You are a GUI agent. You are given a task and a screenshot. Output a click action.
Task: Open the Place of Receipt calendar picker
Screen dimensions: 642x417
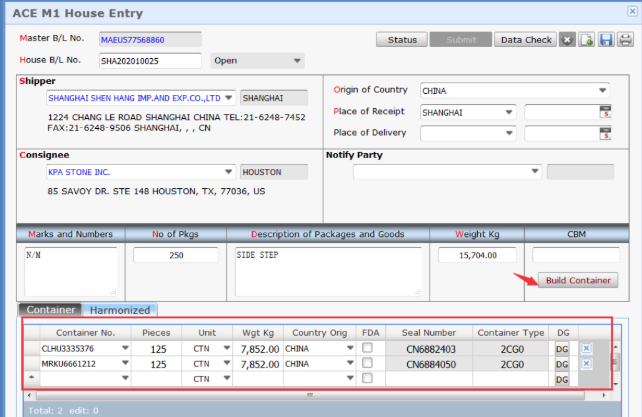[x=605, y=112]
